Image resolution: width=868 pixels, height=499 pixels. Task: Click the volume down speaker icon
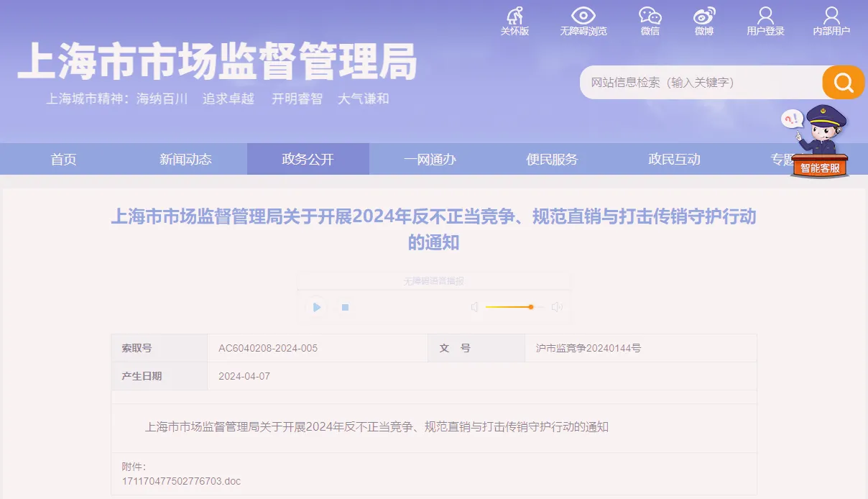475,307
